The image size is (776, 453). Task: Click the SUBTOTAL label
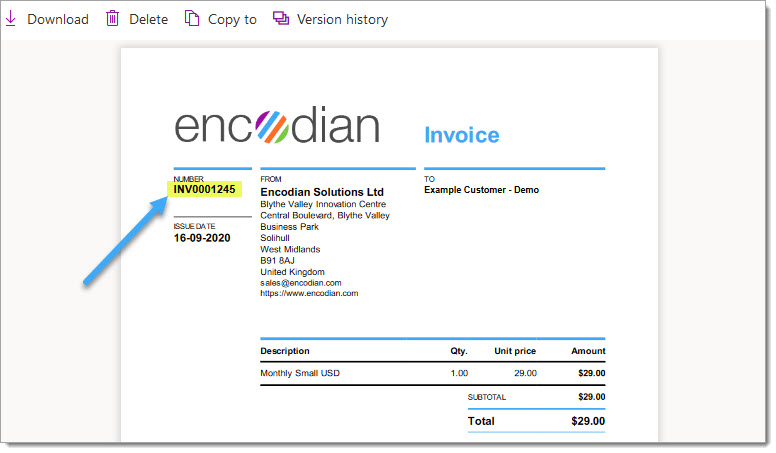click(487, 397)
